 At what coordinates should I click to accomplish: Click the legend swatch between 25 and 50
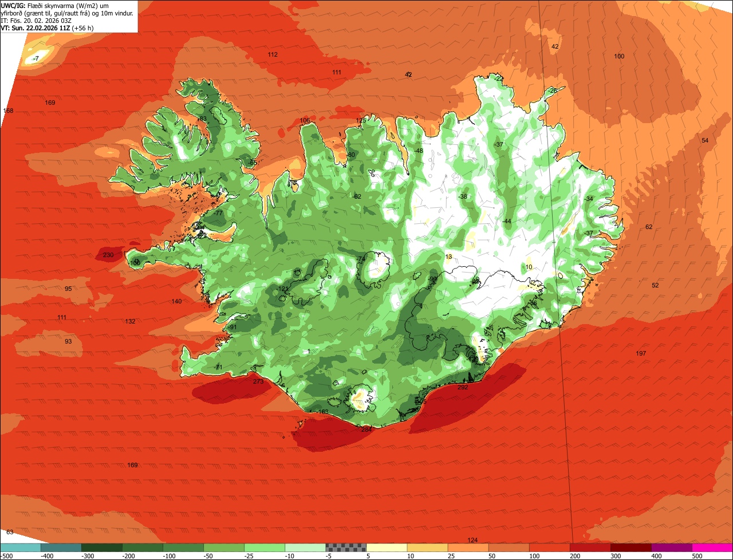coord(467,547)
